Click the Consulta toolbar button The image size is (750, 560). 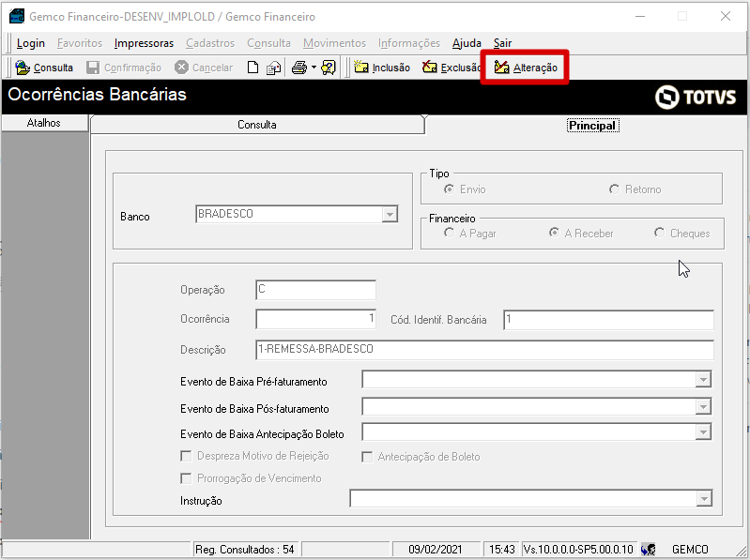coord(44,68)
